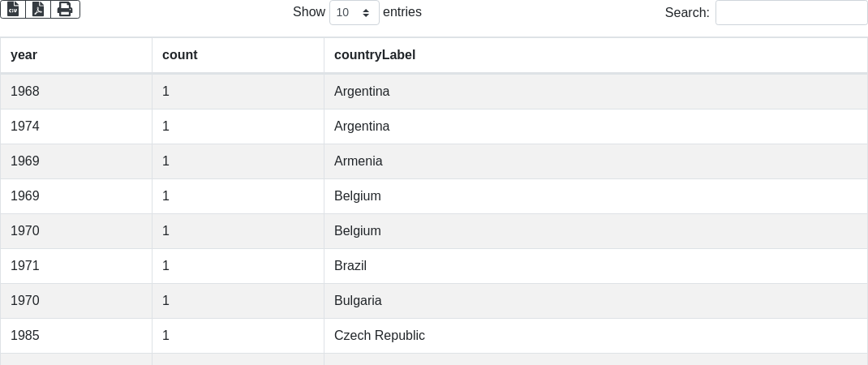This screenshot has height=365, width=868.
Task: Click into the Search input field
Action: (791, 12)
